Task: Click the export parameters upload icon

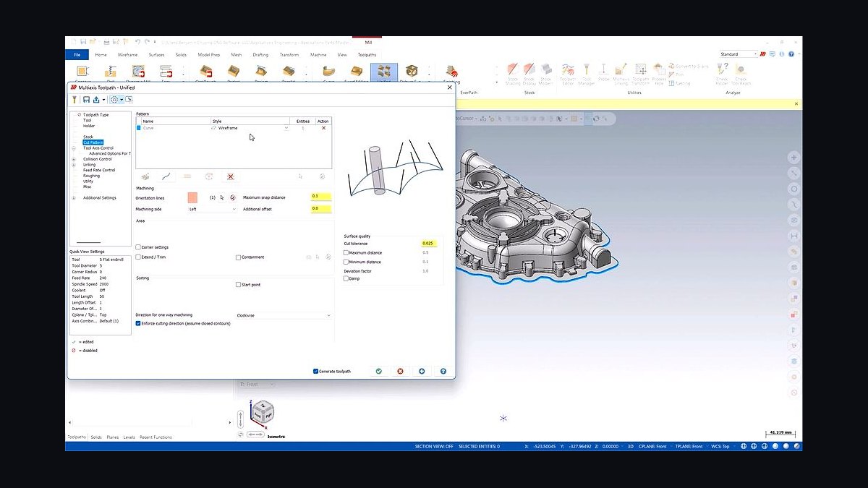Action: (x=96, y=99)
